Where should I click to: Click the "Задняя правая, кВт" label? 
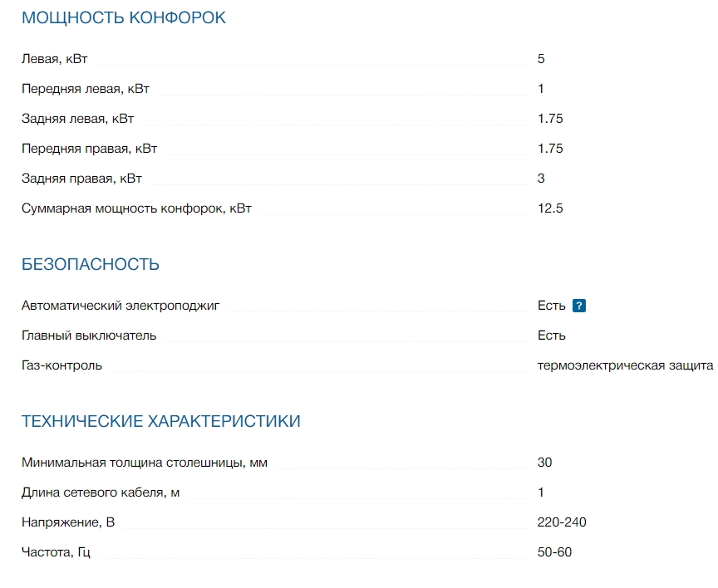81,179
